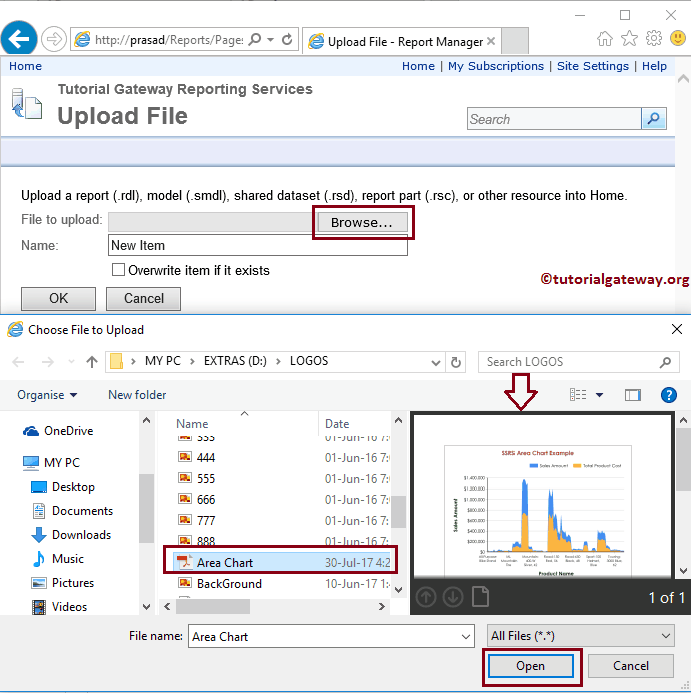This screenshot has height=693, width=691.
Task: Select MY PC in navigation pane
Action: coord(51,463)
